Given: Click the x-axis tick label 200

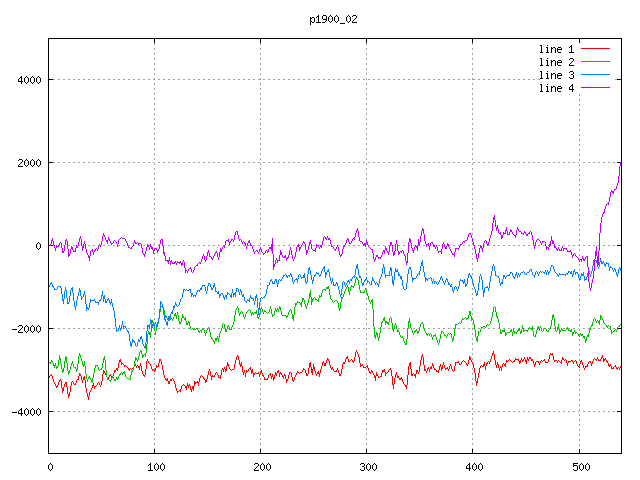Looking at the screenshot, I should [x=261, y=466].
